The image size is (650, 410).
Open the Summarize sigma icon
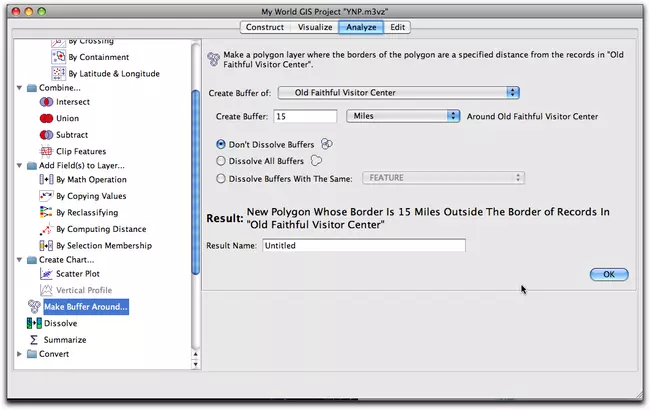(x=33, y=340)
